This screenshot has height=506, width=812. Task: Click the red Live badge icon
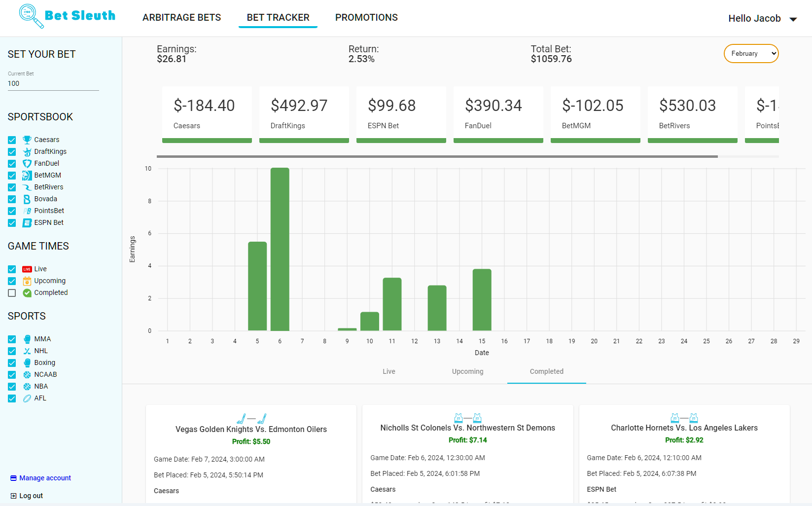27,269
